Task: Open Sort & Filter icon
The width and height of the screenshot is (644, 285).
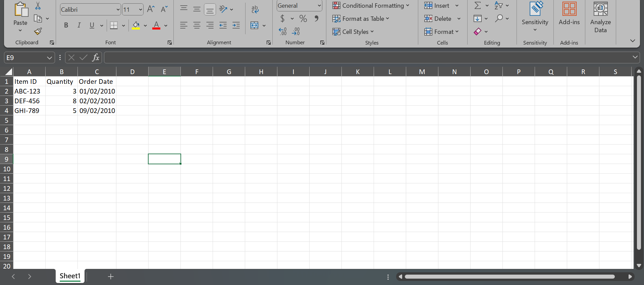Action: 499,5
